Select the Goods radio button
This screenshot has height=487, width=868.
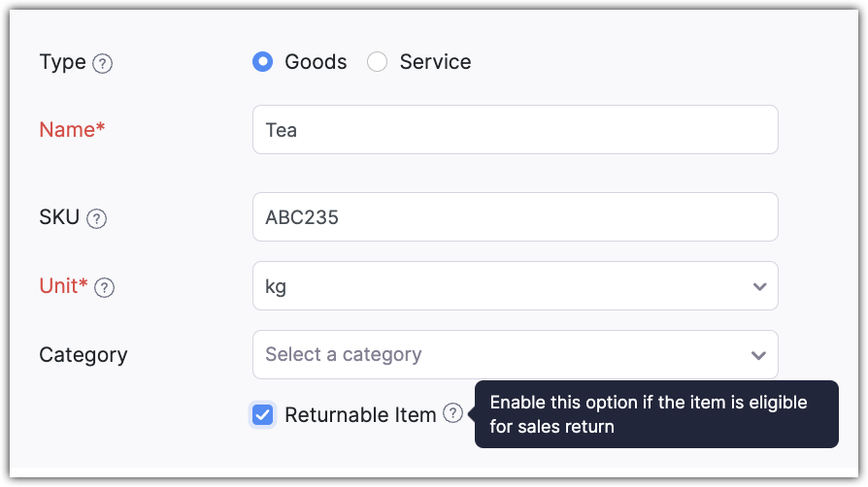(262, 62)
